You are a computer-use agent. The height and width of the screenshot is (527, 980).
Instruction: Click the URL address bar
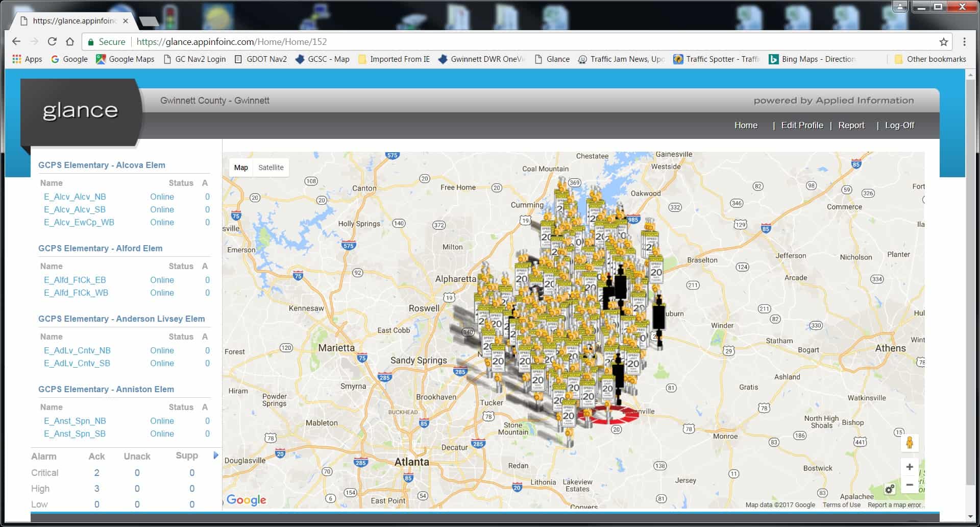[x=459, y=42]
